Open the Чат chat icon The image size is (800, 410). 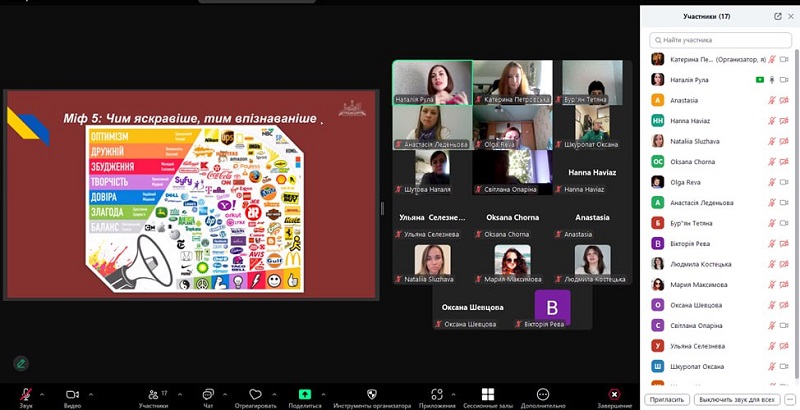pos(208,395)
